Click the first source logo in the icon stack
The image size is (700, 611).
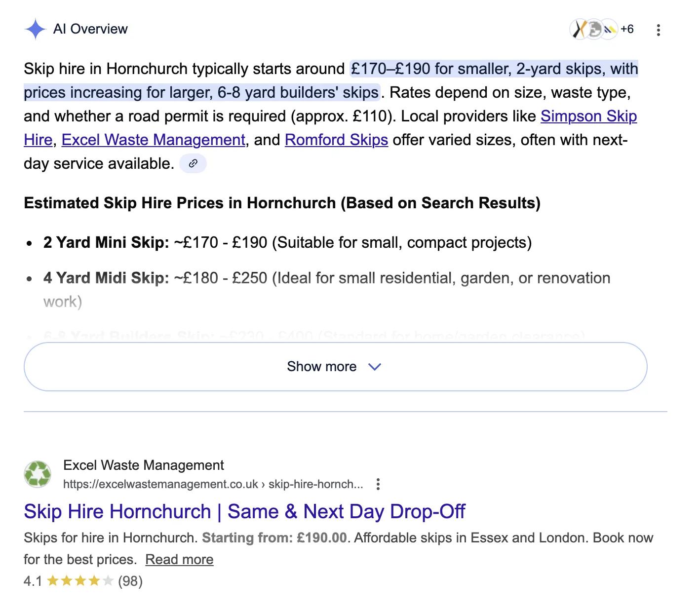[579, 30]
